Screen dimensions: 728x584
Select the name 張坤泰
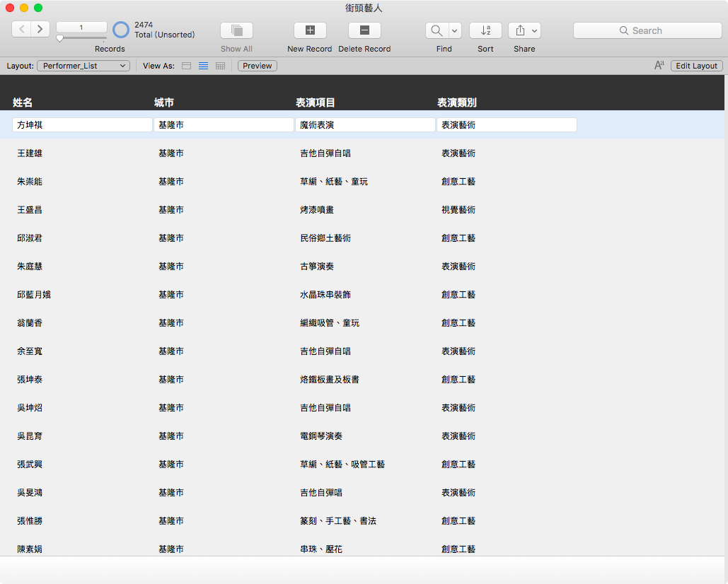click(x=30, y=380)
